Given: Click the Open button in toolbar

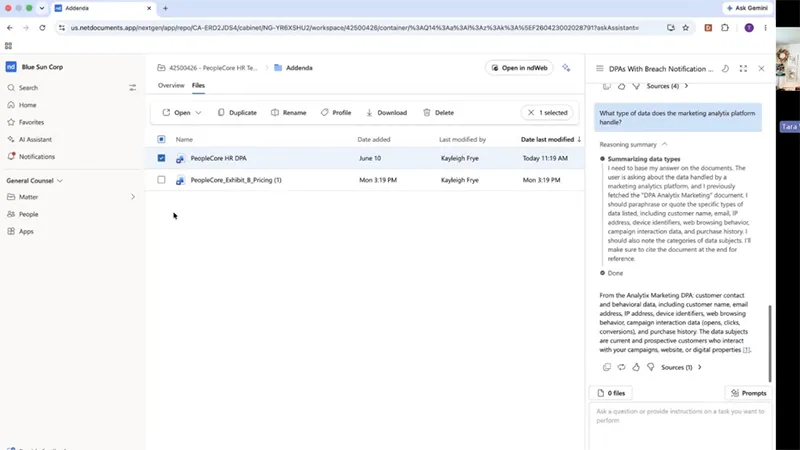Looking at the screenshot, I should pyautogui.click(x=177, y=113).
